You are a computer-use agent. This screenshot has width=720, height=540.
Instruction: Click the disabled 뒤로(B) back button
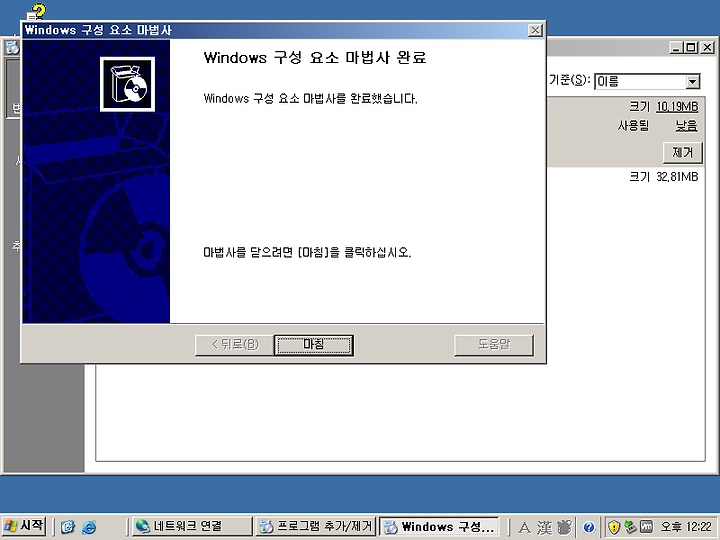(234, 345)
